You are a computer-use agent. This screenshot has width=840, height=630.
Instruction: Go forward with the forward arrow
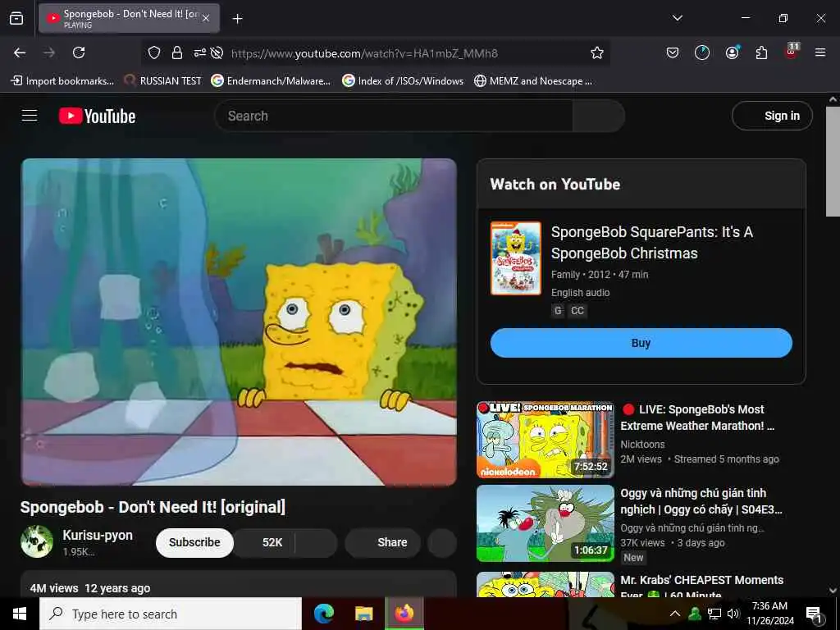[x=49, y=52]
